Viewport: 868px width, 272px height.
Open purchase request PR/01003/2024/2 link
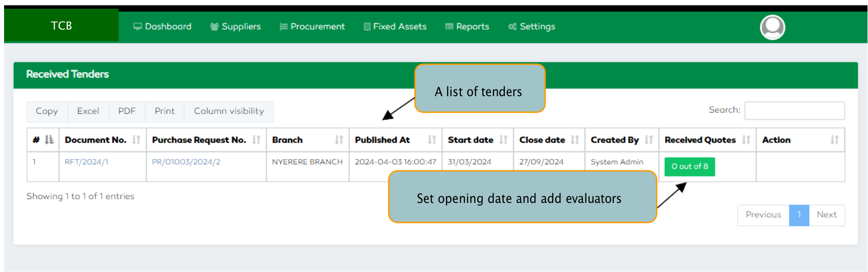coord(186,162)
